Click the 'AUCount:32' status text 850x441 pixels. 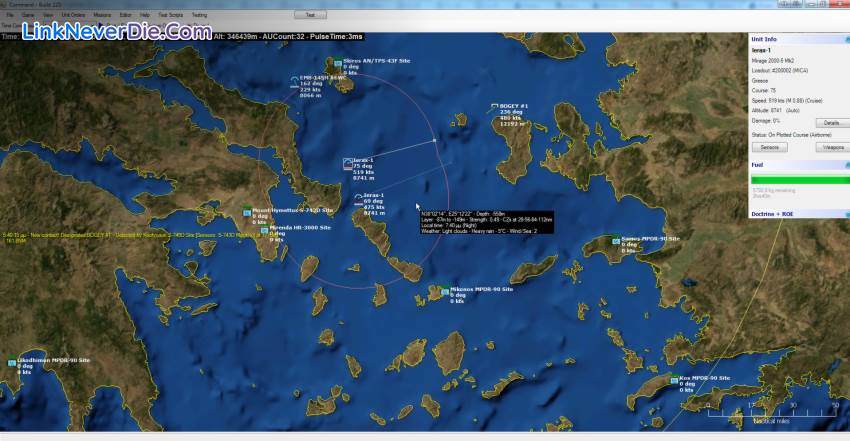282,37
